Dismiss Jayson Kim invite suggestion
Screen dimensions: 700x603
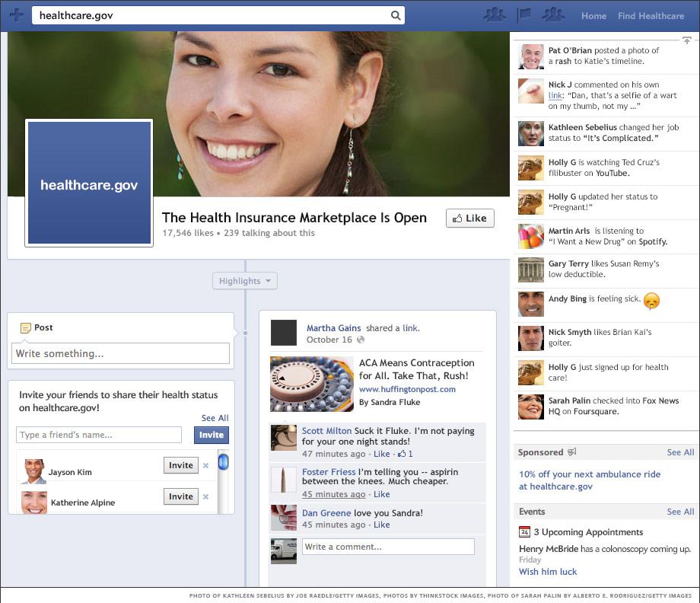205,465
